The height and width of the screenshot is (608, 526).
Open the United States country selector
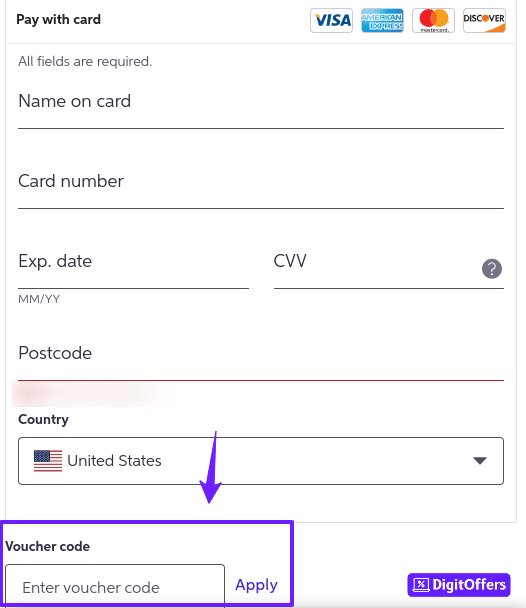point(261,461)
